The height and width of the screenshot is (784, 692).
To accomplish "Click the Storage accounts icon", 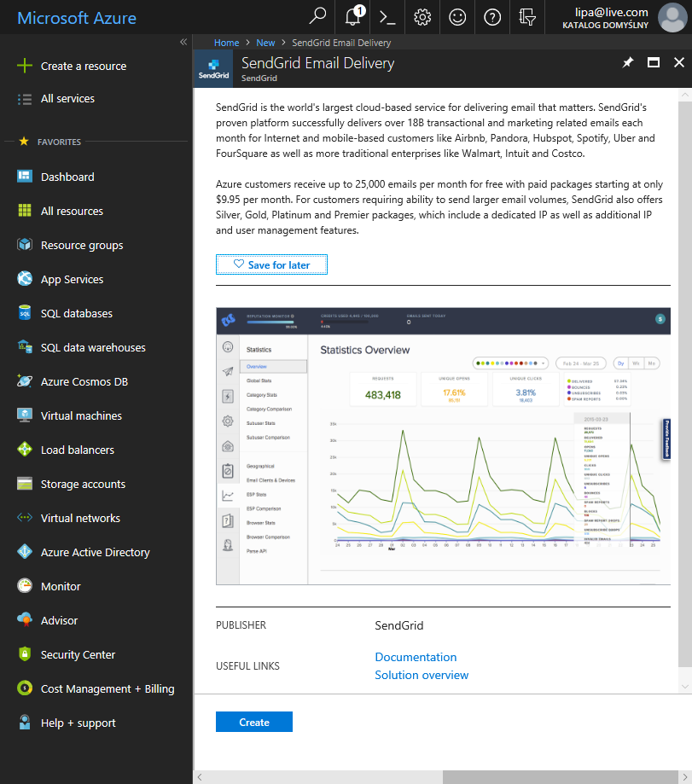I will pos(25,484).
